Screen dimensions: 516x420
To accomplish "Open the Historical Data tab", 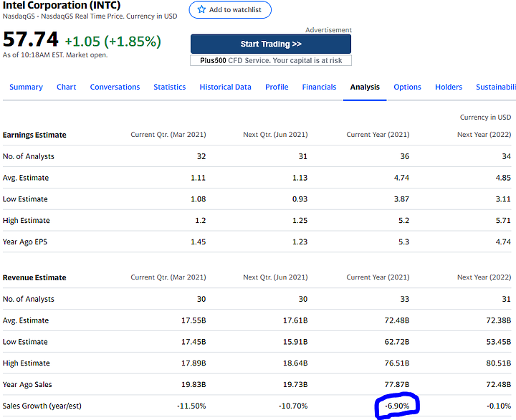I will click(x=226, y=87).
